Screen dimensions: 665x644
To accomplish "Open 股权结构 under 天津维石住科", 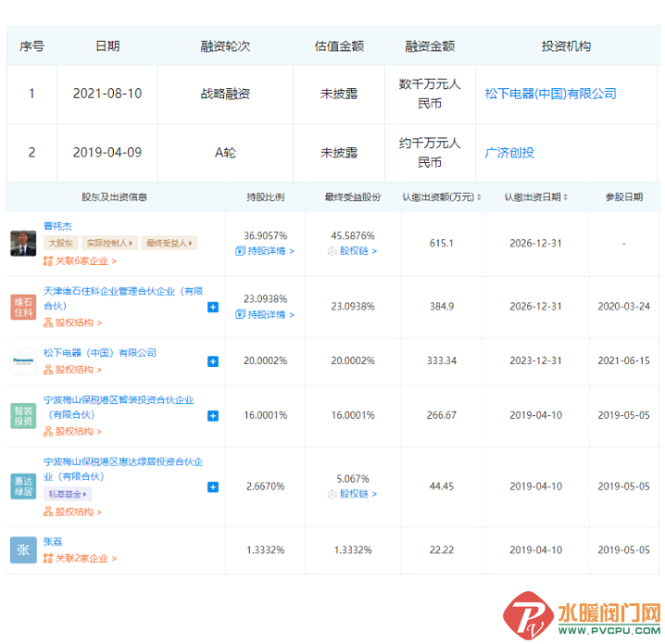I will (79, 323).
